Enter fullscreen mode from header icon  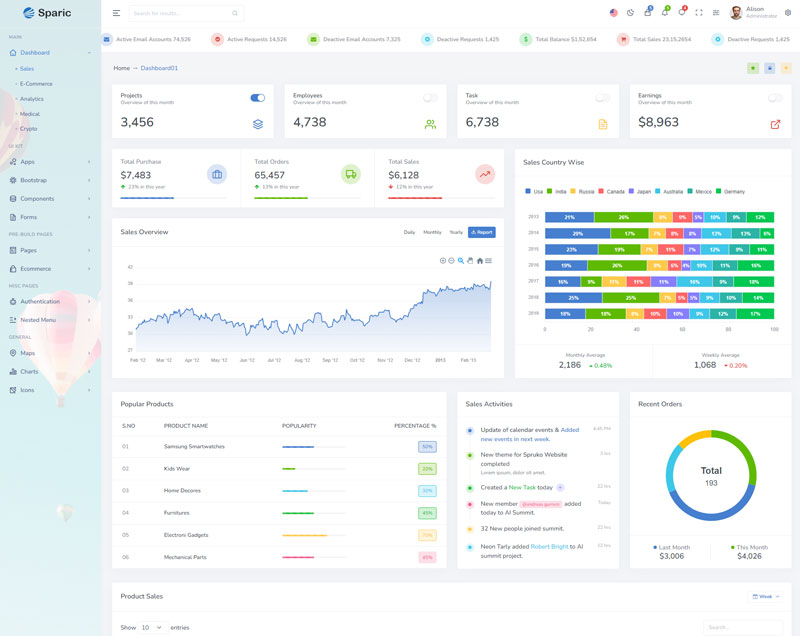pos(699,13)
